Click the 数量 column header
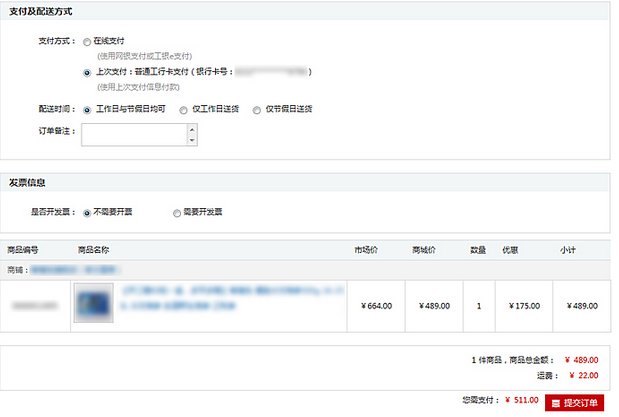Image resolution: width=619 pixels, height=417 pixels. 478,250
